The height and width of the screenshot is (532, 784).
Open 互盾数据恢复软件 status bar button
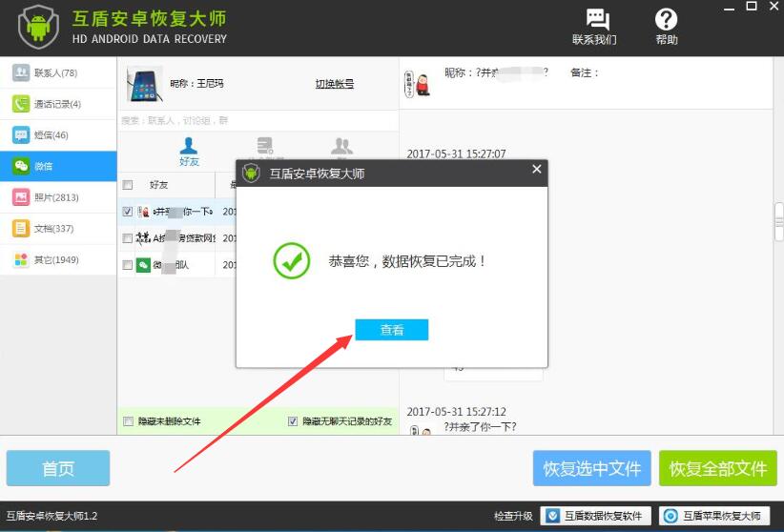tap(596, 516)
